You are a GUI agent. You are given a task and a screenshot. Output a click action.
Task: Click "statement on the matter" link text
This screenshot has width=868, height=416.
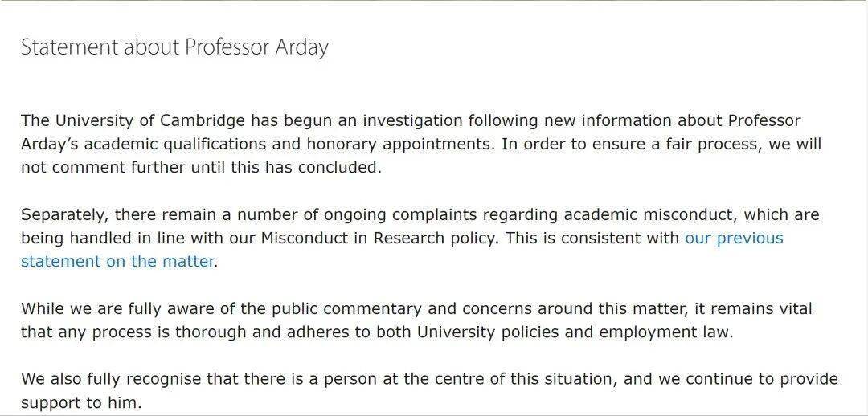[117, 262]
